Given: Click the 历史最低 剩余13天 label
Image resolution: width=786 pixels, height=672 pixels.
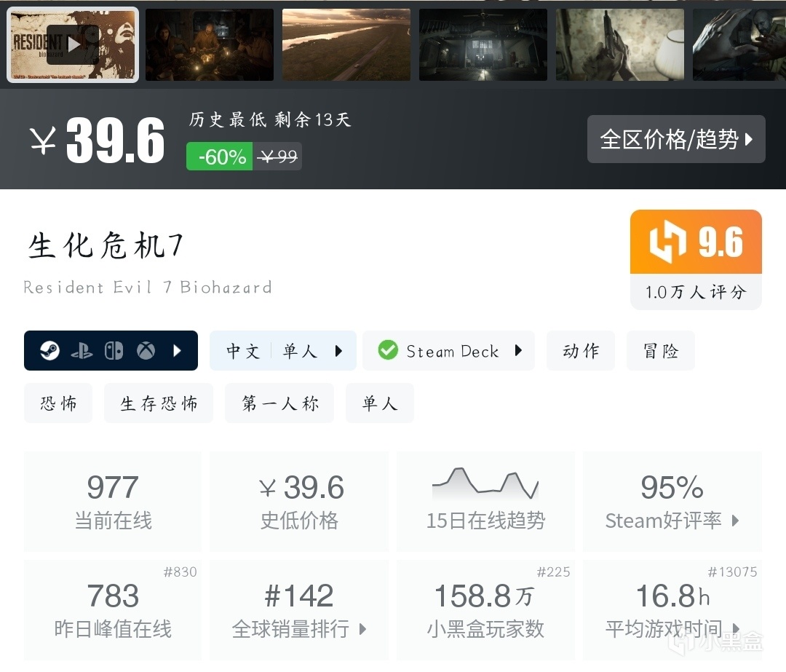Looking at the screenshot, I should (270, 119).
